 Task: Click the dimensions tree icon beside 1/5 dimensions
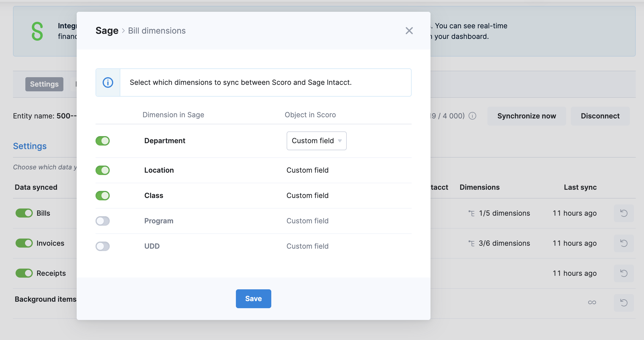click(471, 213)
